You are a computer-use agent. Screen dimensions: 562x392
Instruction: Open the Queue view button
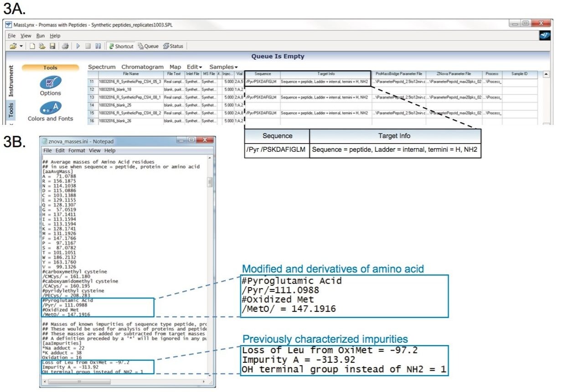click(x=148, y=46)
